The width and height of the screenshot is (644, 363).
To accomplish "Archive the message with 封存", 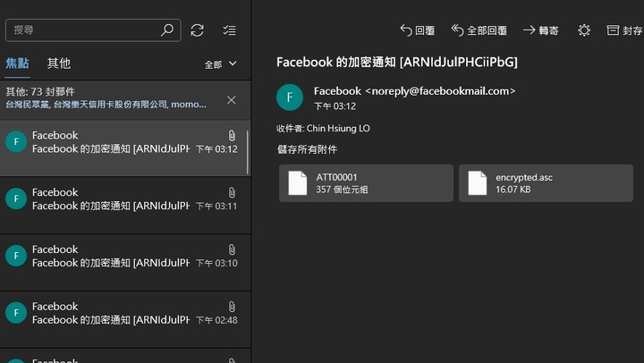I will coord(624,30).
